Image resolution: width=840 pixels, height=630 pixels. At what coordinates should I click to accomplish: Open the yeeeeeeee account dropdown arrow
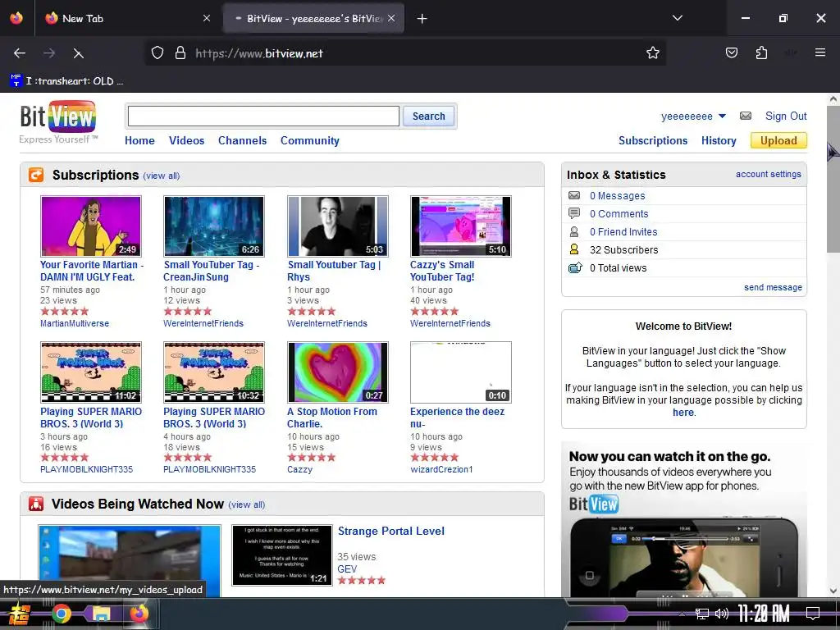tap(722, 116)
